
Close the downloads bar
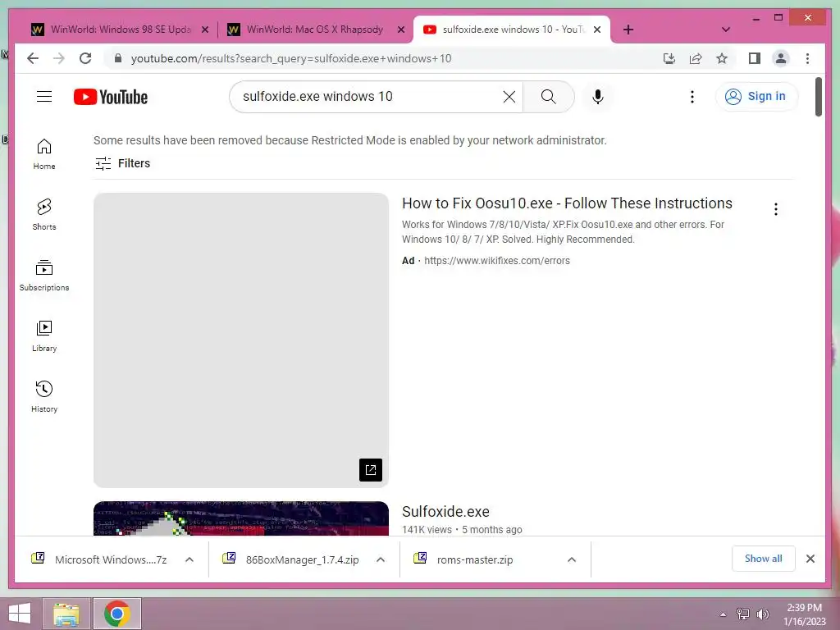click(810, 559)
